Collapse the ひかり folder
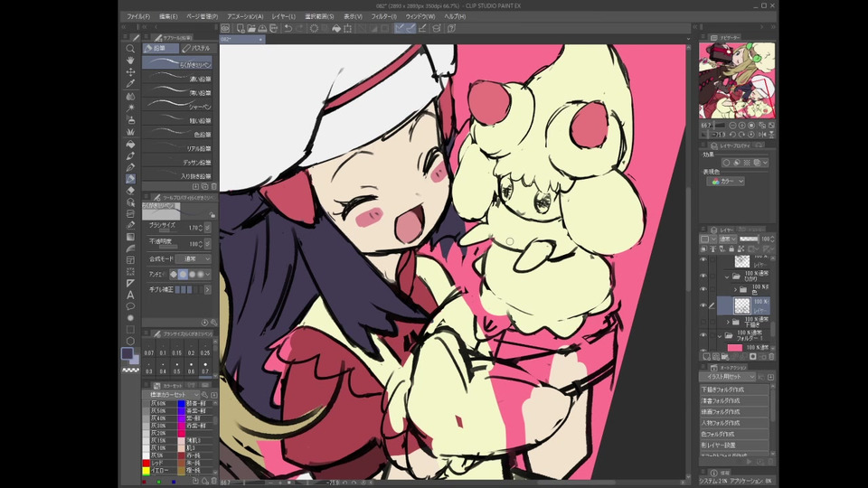 [727, 276]
